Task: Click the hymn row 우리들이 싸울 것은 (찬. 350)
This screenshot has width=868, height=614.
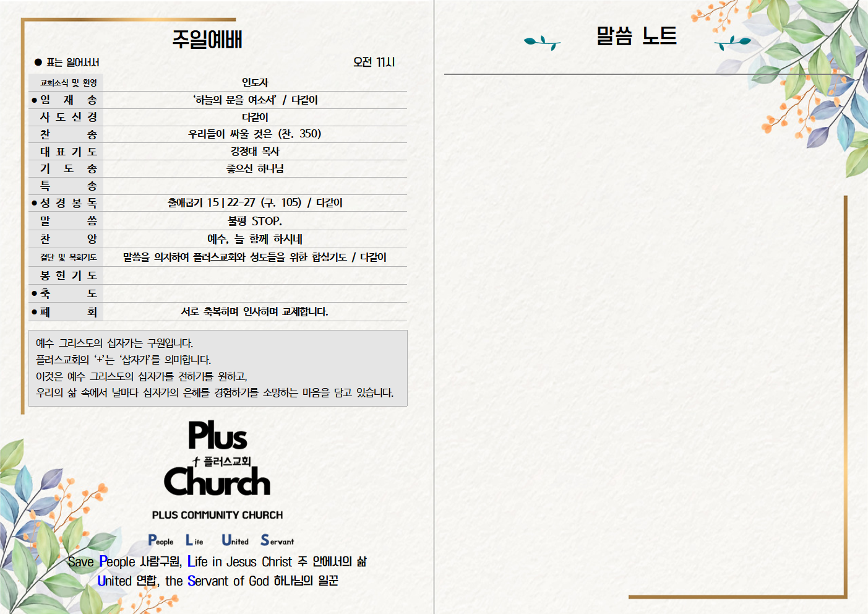Action: (x=254, y=134)
